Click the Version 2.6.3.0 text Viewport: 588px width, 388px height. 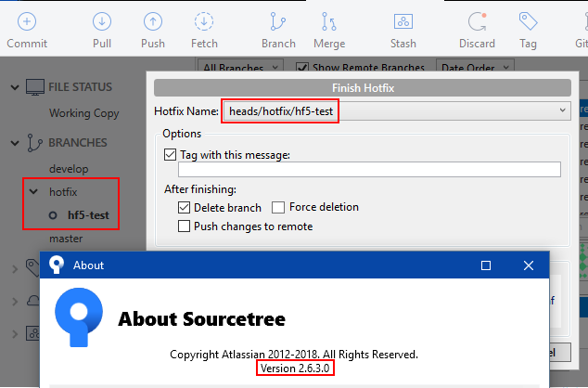[x=295, y=369]
